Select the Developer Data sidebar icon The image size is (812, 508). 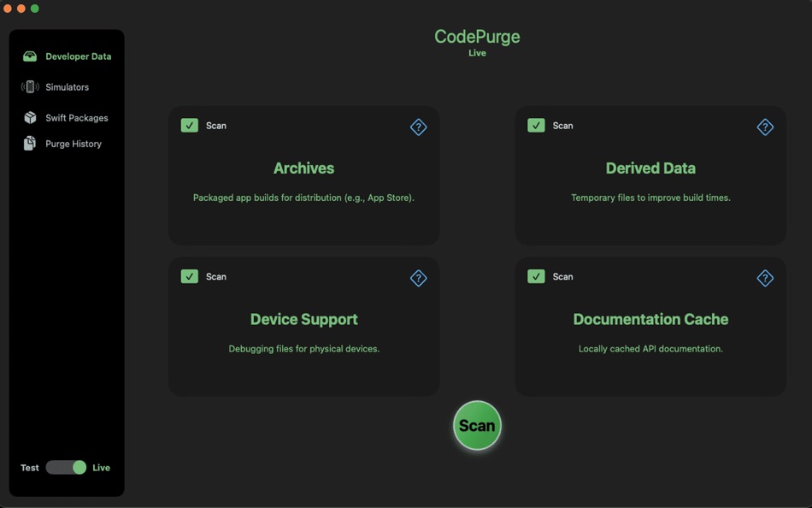[30, 56]
